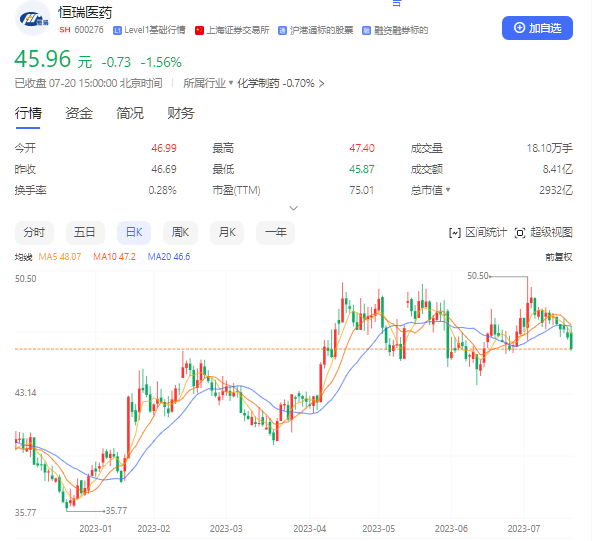
Task: Click MA5 48.07 indicator label
Action: [x=60, y=257]
